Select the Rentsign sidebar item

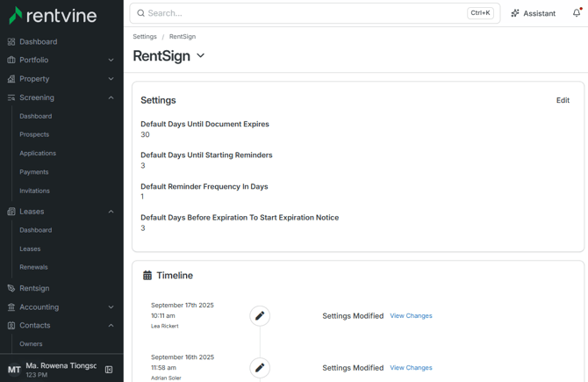pyautogui.click(x=34, y=288)
